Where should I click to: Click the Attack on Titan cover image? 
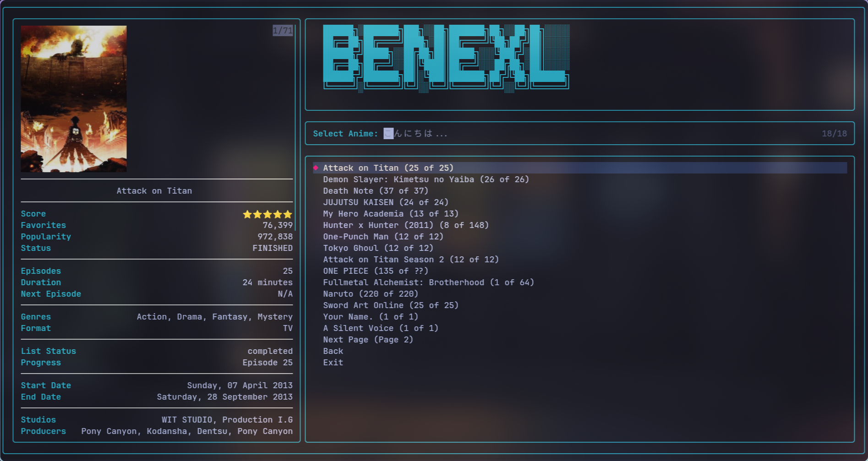pyautogui.click(x=74, y=99)
